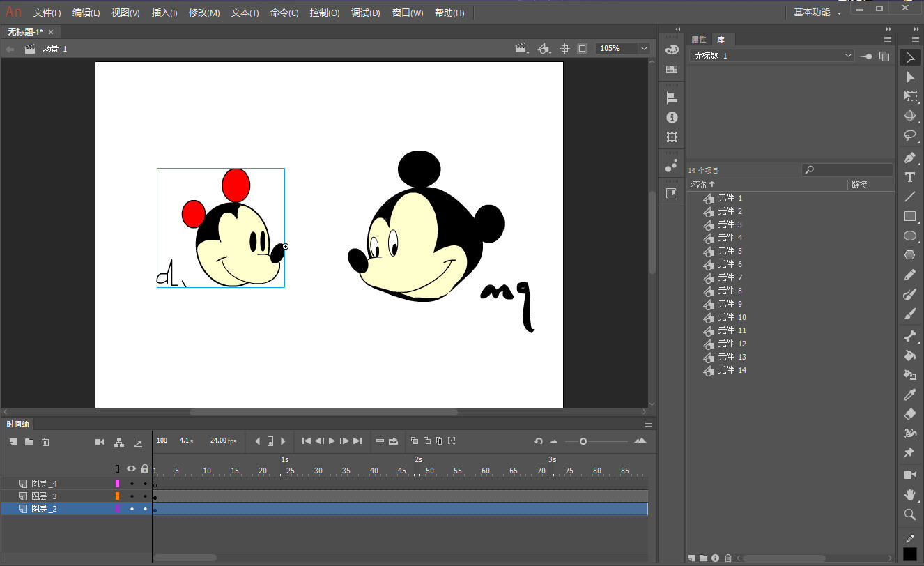Click the 链接 column header
The image size is (924, 566).
coord(859,185)
